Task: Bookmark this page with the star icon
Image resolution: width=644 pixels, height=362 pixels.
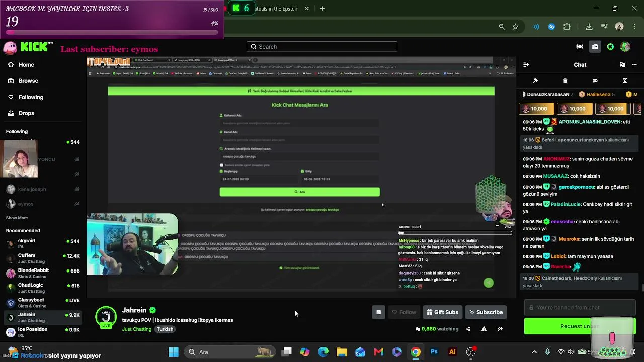Action: [515, 27]
